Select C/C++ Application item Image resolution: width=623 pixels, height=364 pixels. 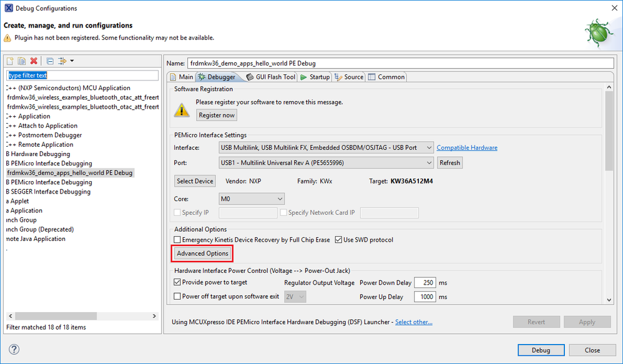[x=28, y=116]
